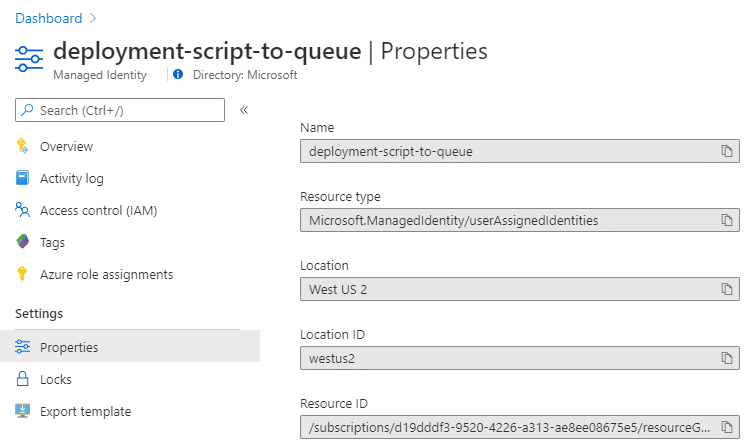Click the Activity log book icon
The width and height of the screenshot is (753, 445).
(22, 178)
